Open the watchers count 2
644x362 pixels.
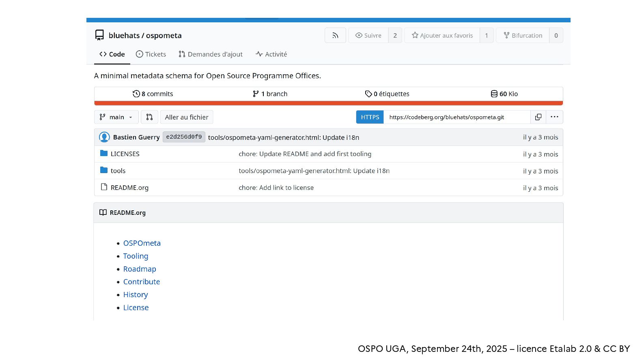[x=395, y=35]
